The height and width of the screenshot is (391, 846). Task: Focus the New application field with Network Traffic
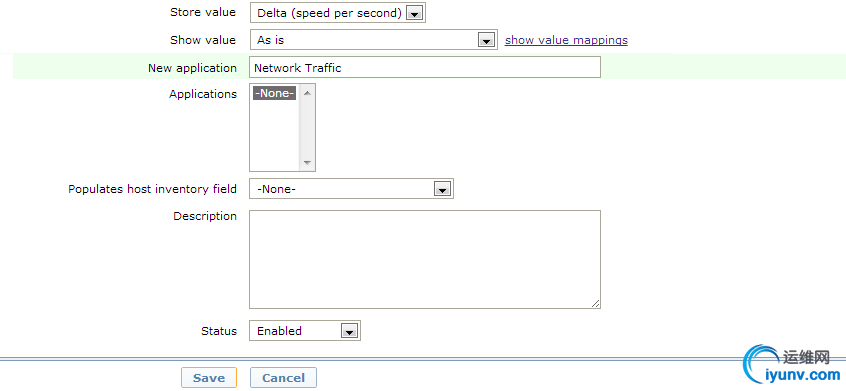point(425,67)
